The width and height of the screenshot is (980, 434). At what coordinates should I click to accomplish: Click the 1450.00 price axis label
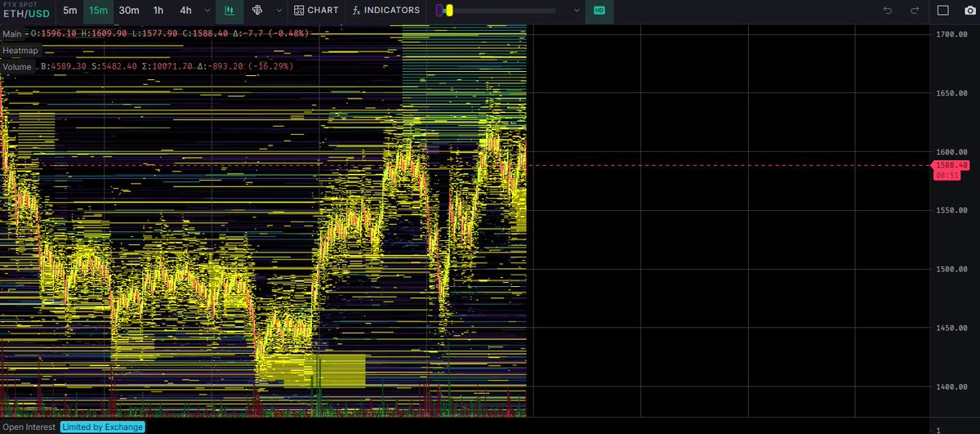[x=951, y=328]
